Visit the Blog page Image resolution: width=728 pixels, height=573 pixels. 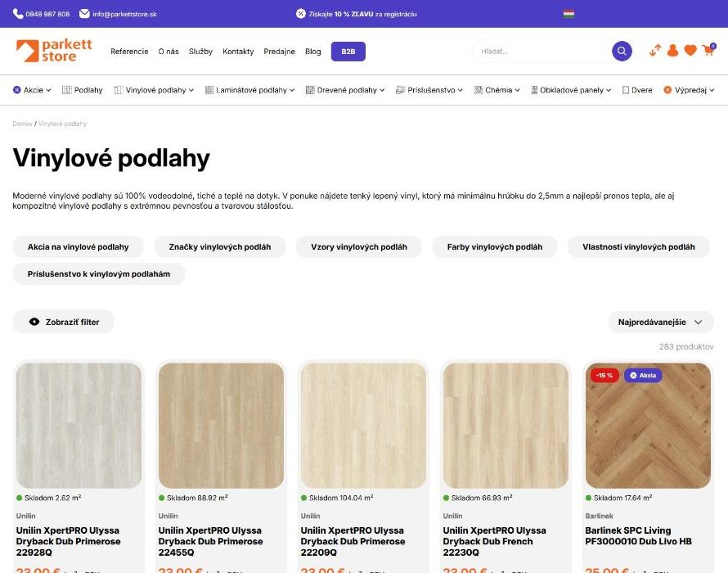[x=313, y=51]
